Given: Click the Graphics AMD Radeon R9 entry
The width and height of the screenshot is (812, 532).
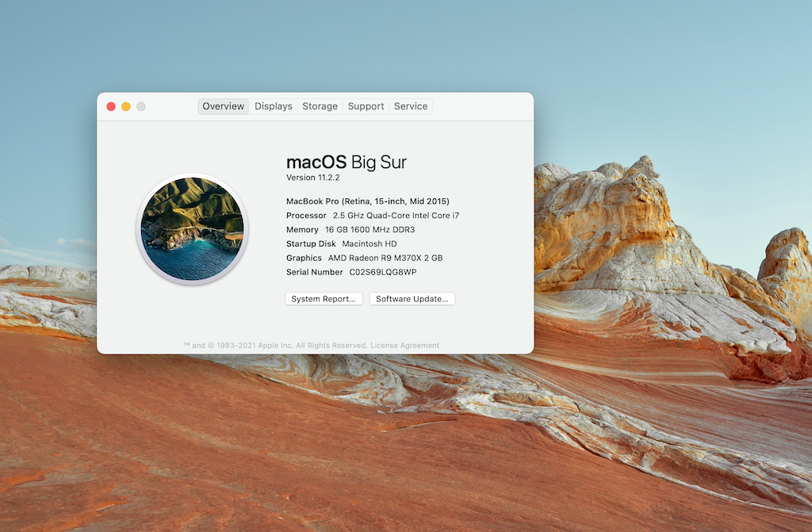Looking at the screenshot, I should [364, 258].
